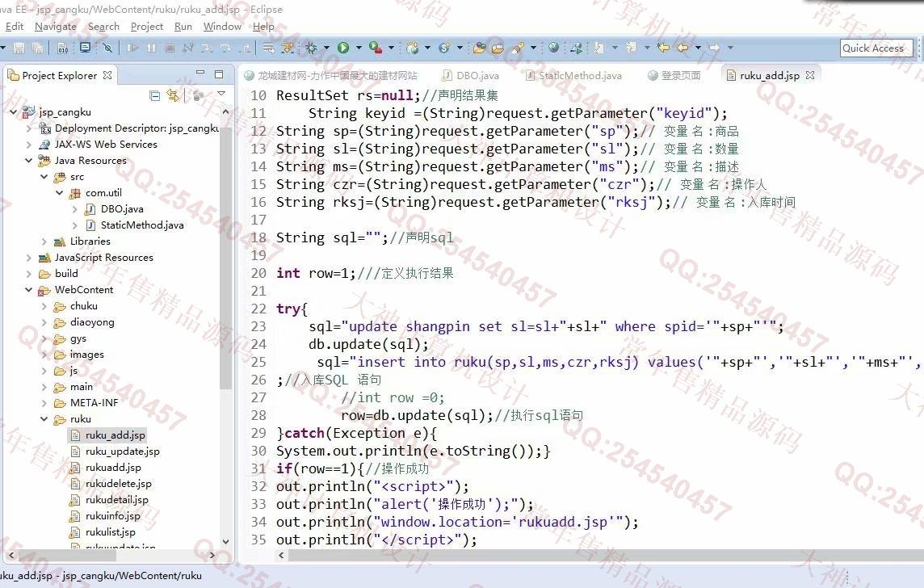This screenshot has width=924, height=588.
Task: Open the Run dropdown arrow
Action: click(x=359, y=48)
